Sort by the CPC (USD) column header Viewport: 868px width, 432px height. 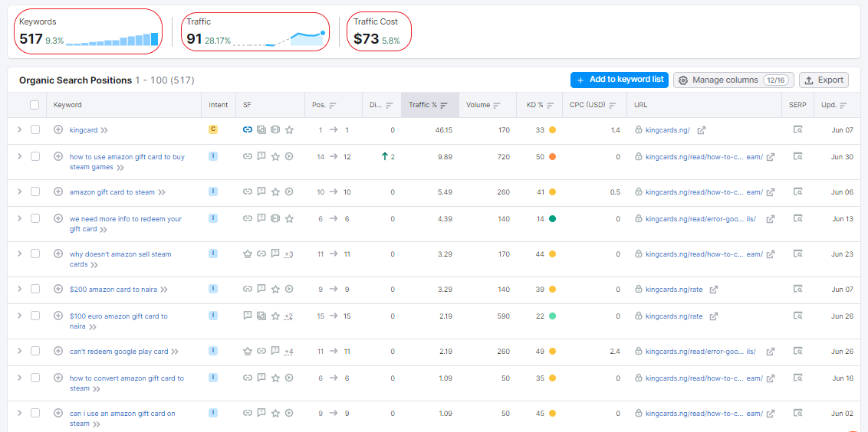[587, 105]
